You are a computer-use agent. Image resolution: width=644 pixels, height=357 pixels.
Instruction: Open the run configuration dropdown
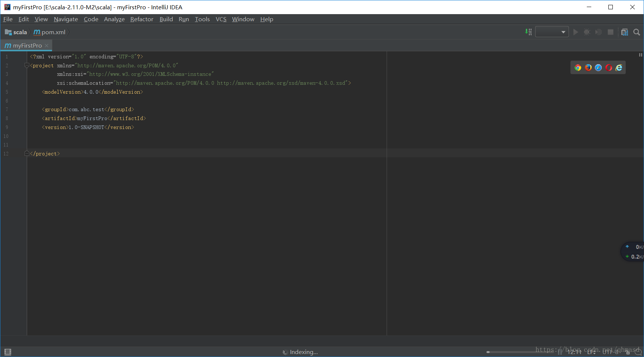click(552, 32)
